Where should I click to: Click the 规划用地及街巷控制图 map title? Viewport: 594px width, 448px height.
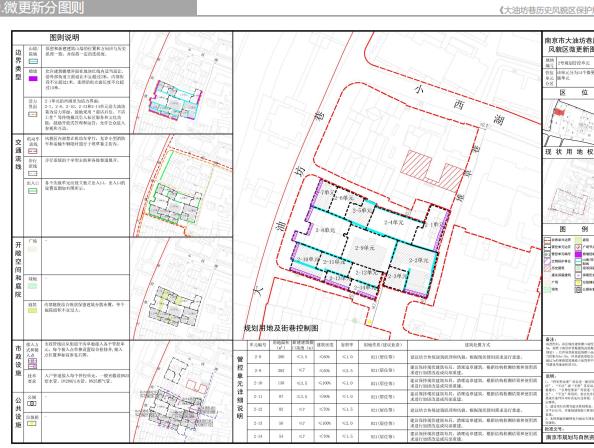(281, 328)
